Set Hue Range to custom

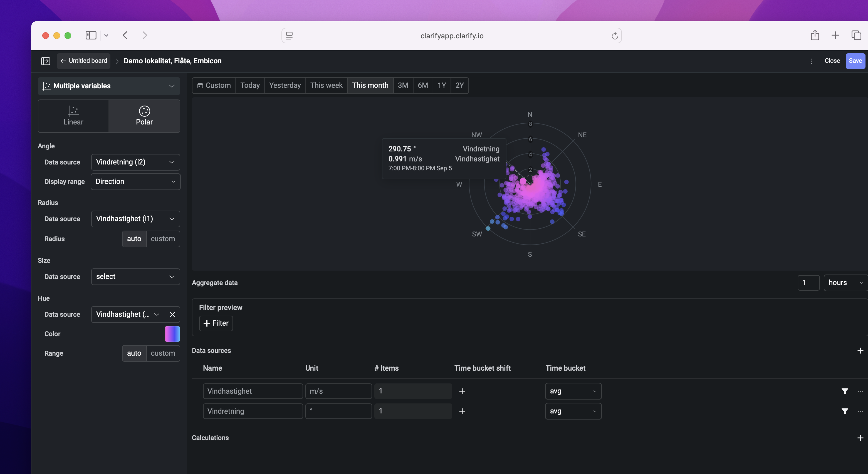pos(163,353)
